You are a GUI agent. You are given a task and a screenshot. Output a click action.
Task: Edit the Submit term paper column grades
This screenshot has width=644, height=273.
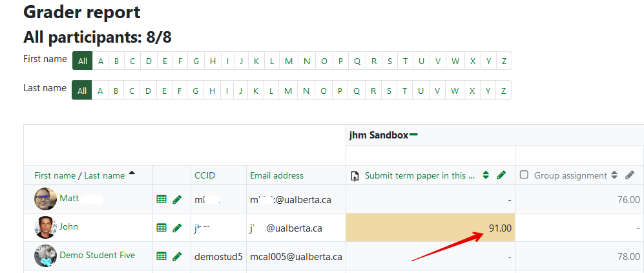501,175
